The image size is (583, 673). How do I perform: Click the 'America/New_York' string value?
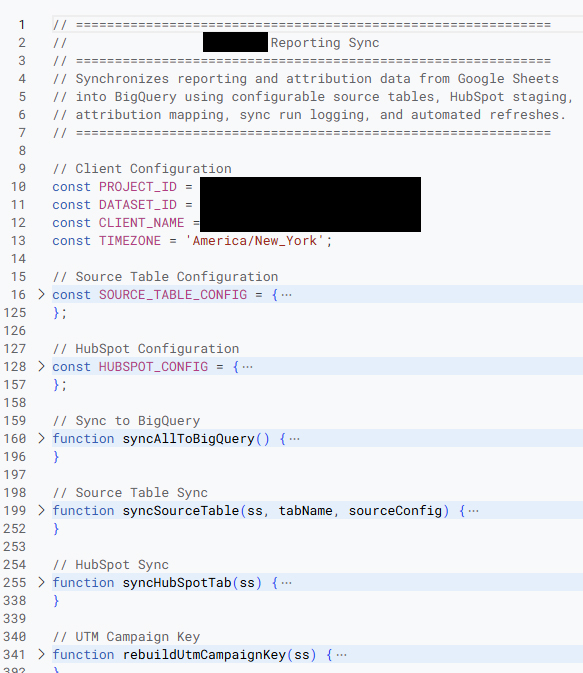tap(255, 241)
